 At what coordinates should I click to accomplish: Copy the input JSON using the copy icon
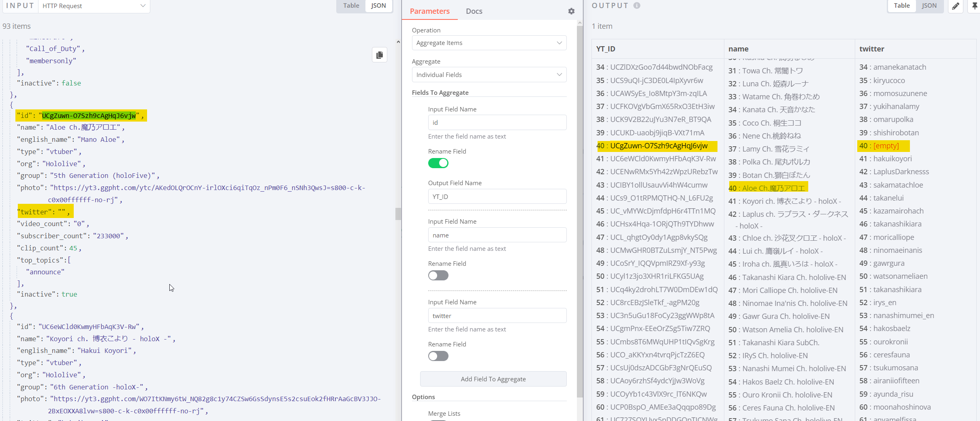click(379, 55)
